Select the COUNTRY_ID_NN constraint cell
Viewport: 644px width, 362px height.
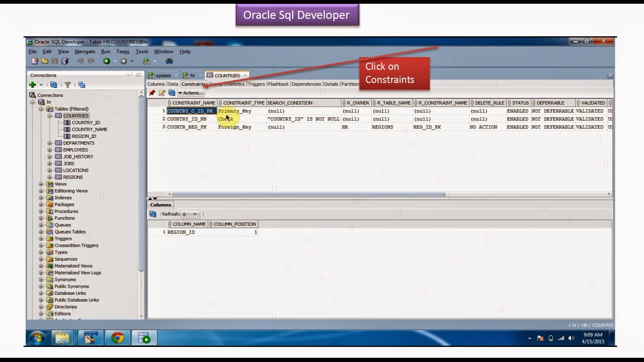192,119
